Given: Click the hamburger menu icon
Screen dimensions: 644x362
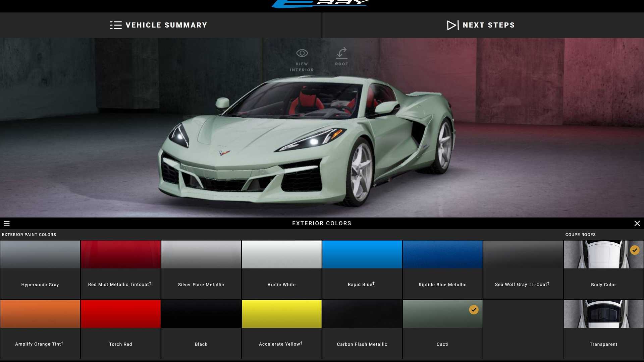Looking at the screenshot, I should (6, 223).
